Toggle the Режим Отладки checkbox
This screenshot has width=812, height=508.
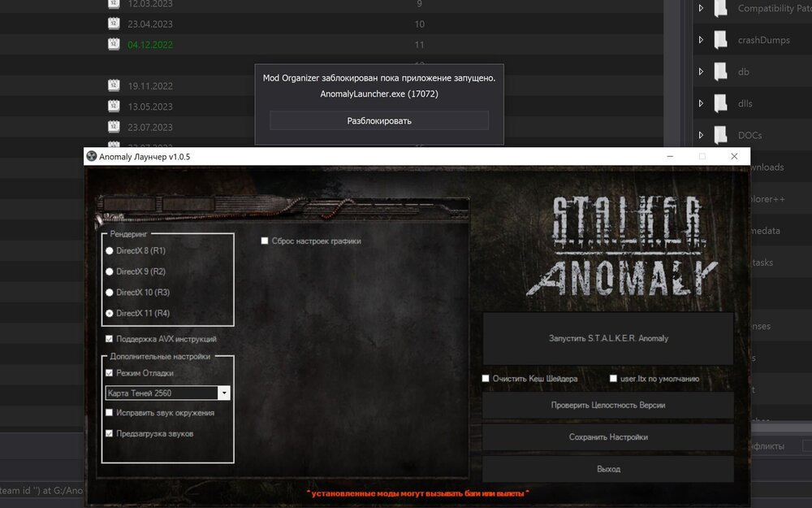[x=110, y=373]
